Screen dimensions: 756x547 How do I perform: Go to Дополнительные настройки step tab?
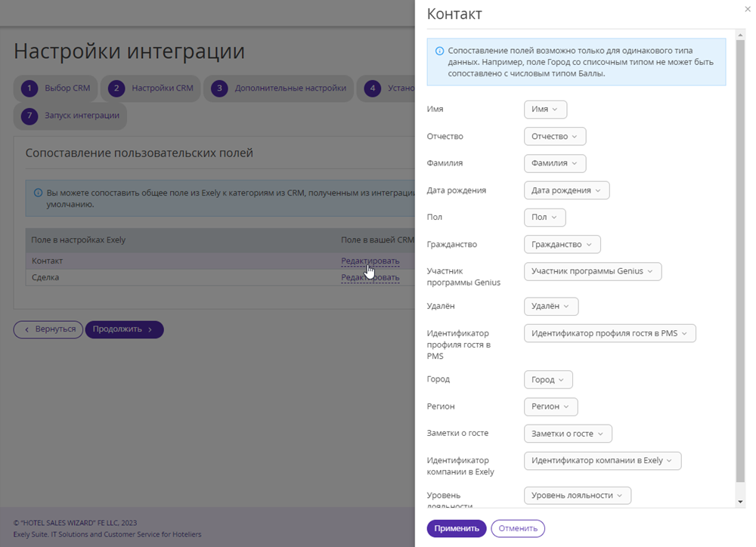coord(279,88)
